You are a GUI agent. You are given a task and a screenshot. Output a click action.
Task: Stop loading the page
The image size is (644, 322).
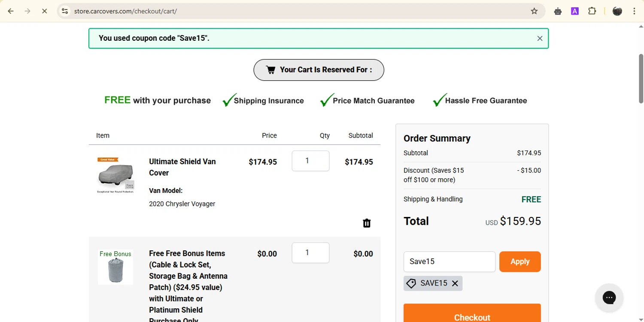tap(44, 11)
